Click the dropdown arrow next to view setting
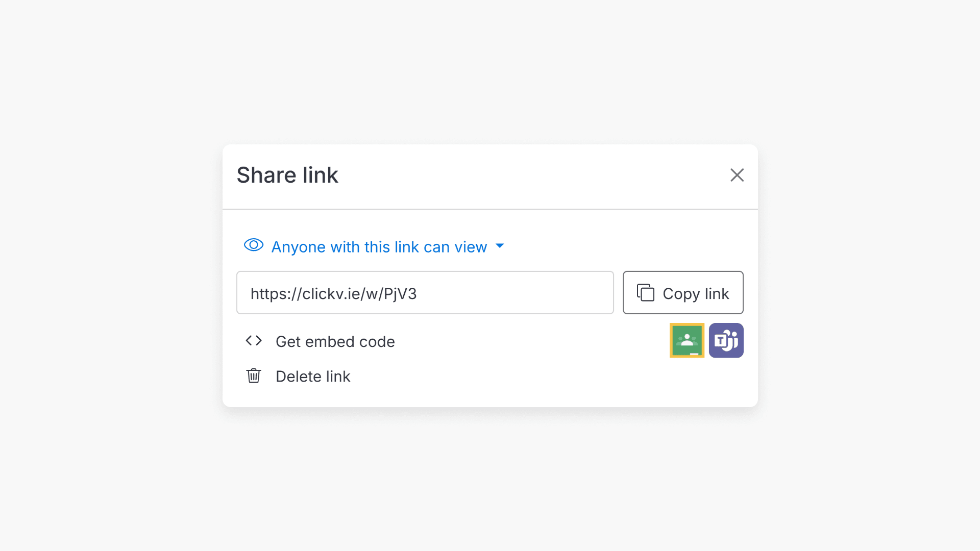Screen dimensions: 980x551 point(500,246)
